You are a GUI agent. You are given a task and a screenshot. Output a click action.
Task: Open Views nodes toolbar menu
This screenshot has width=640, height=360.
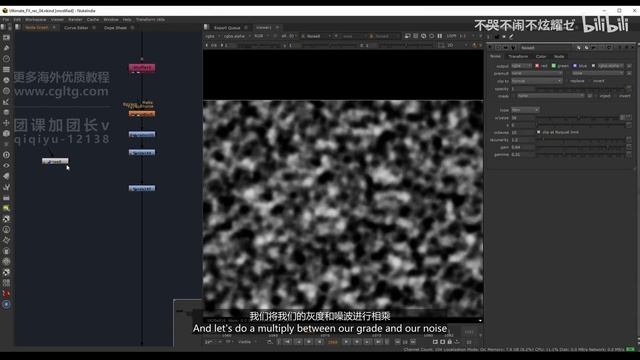point(6,166)
